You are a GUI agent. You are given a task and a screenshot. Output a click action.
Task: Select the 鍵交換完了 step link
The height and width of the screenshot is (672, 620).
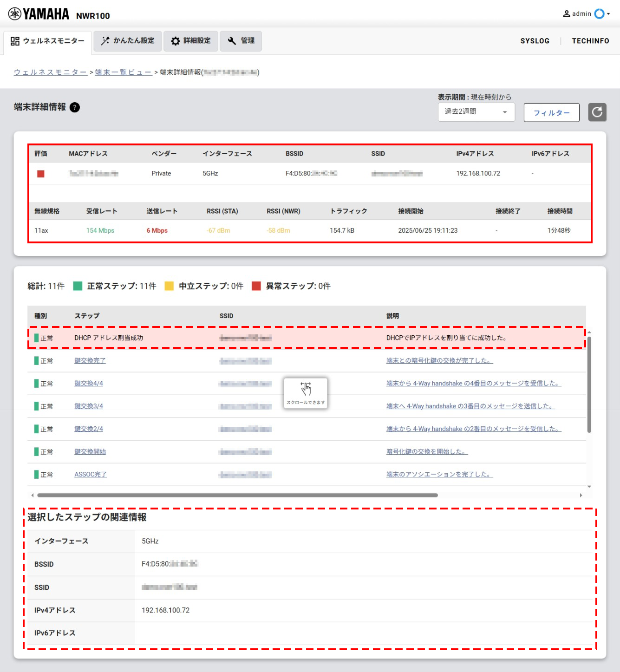90,361
